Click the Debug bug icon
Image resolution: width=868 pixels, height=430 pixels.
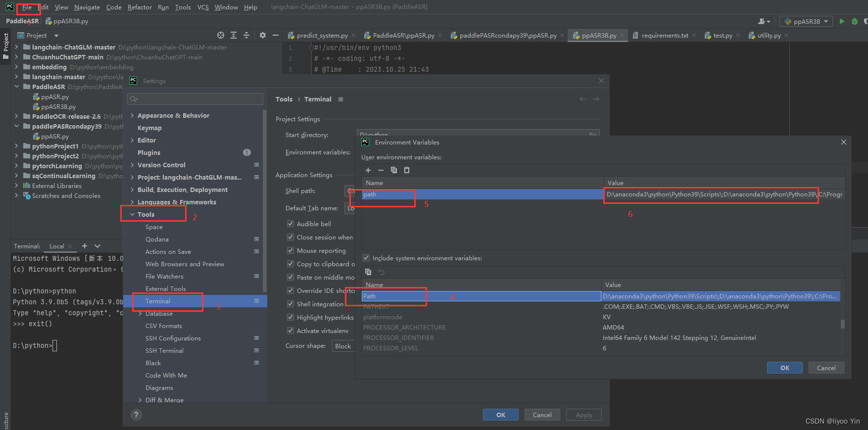(x=855, y=21)
